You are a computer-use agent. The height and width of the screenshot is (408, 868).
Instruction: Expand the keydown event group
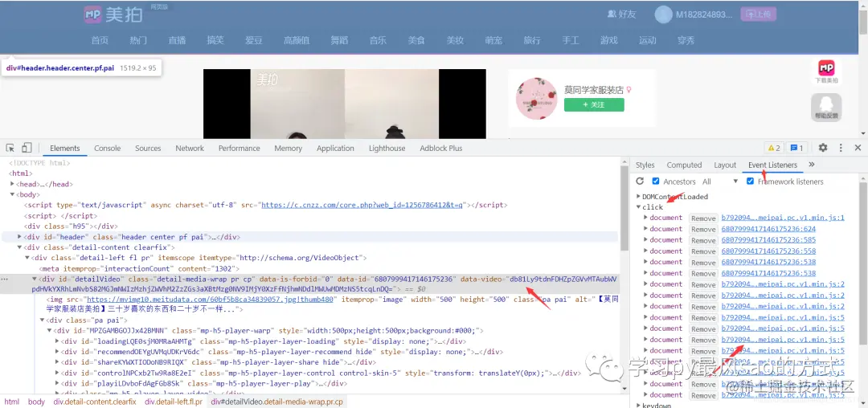[x=639, y=406]
